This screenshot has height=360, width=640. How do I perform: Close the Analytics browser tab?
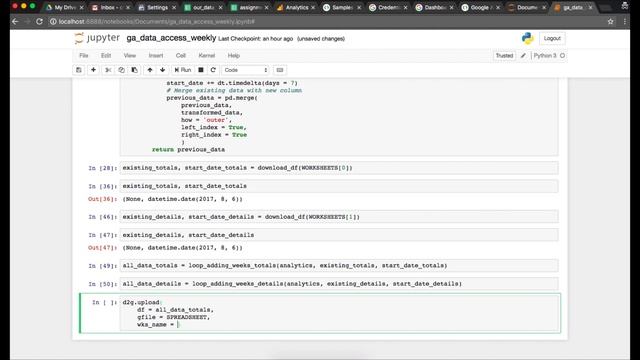313,7
